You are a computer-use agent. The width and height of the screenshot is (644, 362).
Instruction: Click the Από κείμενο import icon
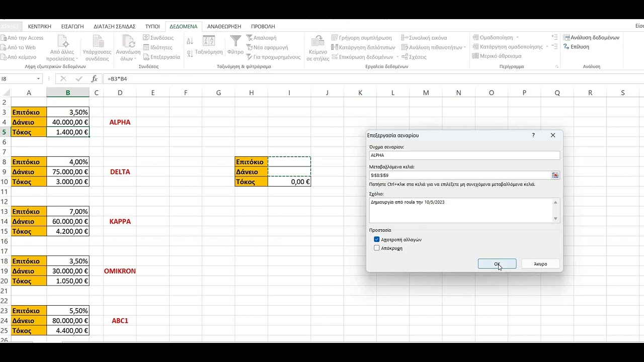tap(3, 57)
